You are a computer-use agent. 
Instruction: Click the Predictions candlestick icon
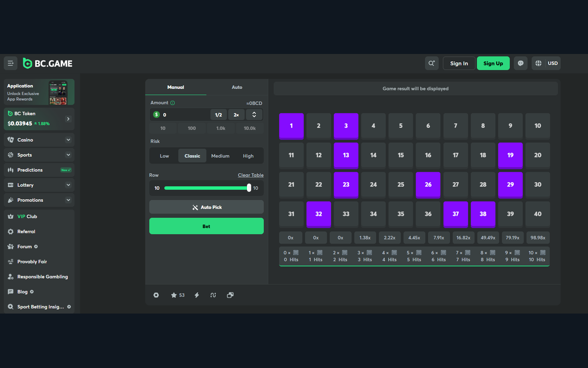point(11,170)
